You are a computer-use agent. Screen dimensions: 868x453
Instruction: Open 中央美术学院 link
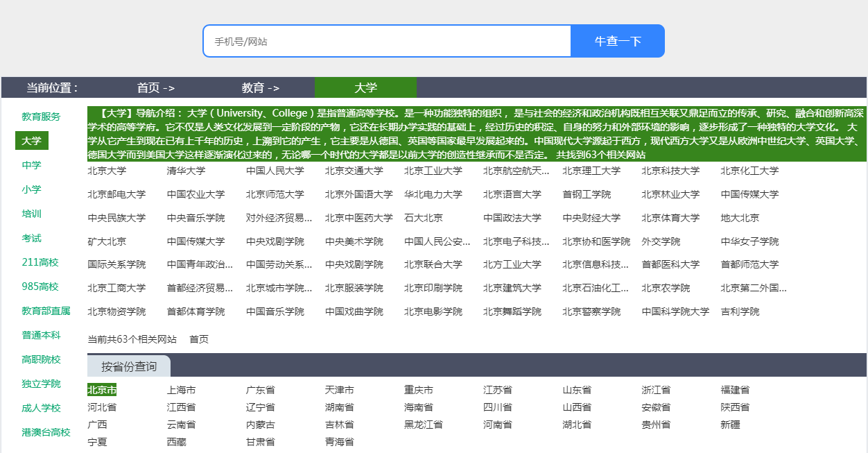pos(354,241)
